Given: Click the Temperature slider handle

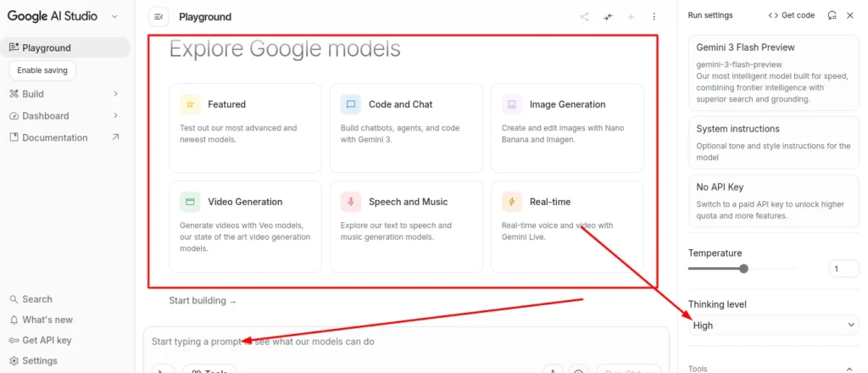Looking at the screenshot, I should pyautogui.click(x=743, y=269).
